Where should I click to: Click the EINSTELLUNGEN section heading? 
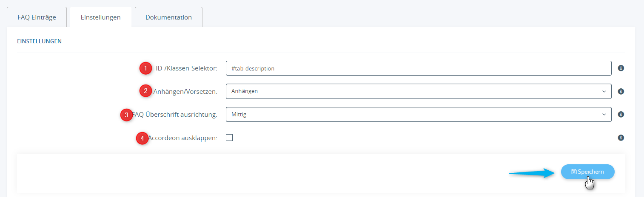click(x=39, y=41)
